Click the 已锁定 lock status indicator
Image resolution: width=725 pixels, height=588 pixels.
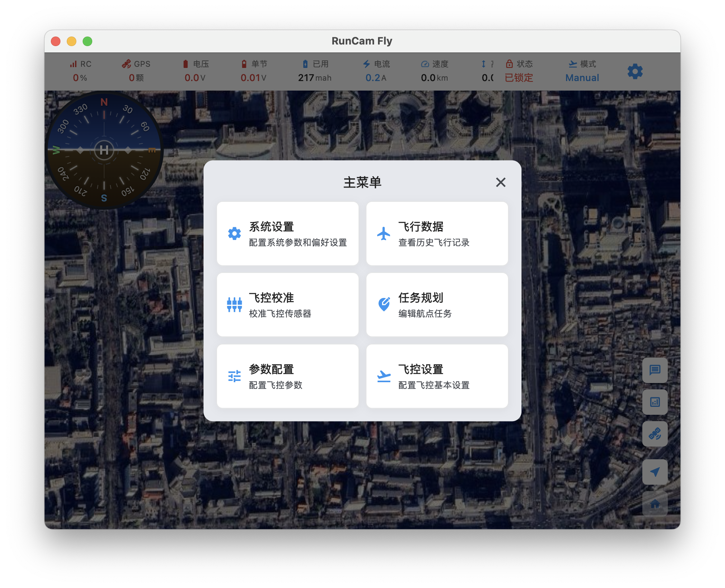tap(519, 72)
